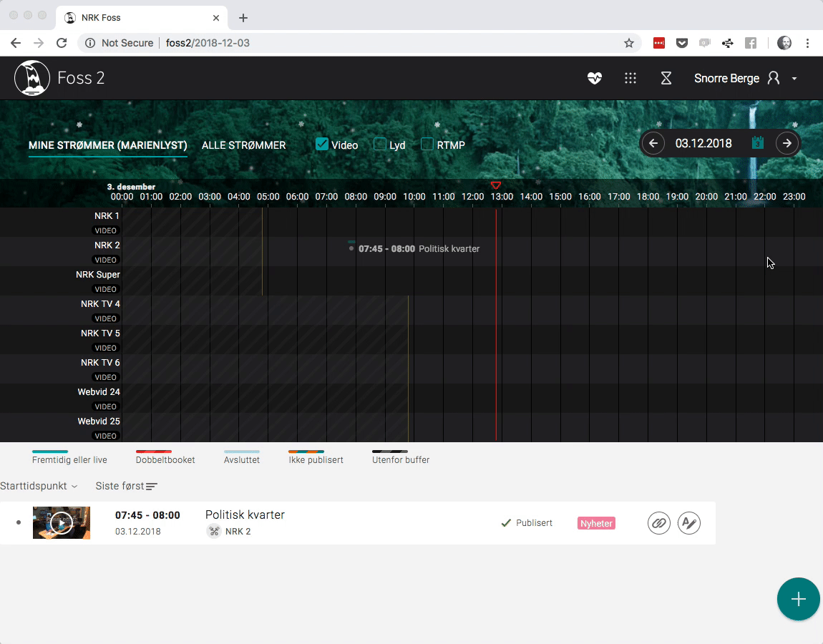The width and height of the screenshot is (823, 644).
Task: Click the gray chat extension icon
Action: pos(704,43)
